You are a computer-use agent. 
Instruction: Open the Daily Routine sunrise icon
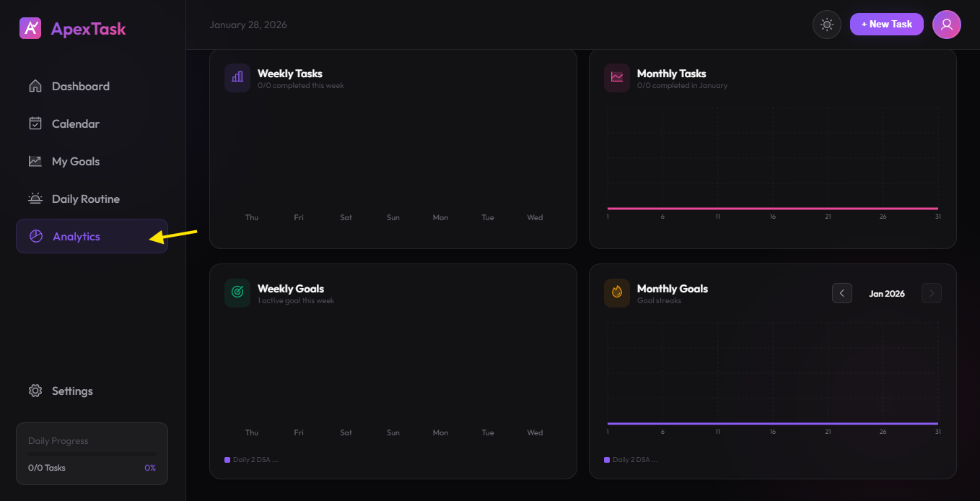click(x=35, y=198)
